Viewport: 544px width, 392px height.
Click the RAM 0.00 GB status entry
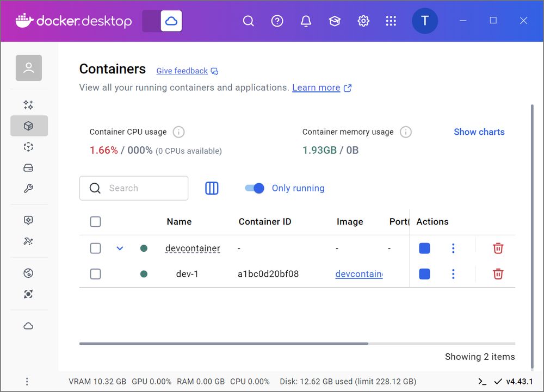point(201,382)
